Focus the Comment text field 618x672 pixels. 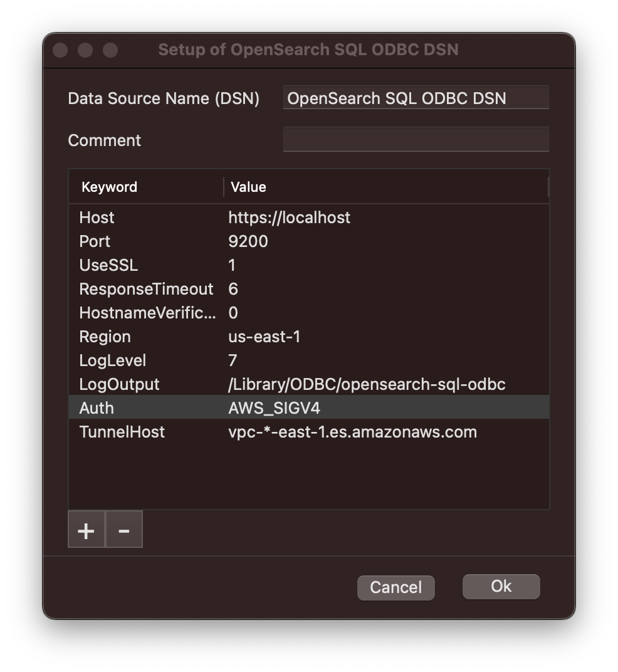(416, 139)
